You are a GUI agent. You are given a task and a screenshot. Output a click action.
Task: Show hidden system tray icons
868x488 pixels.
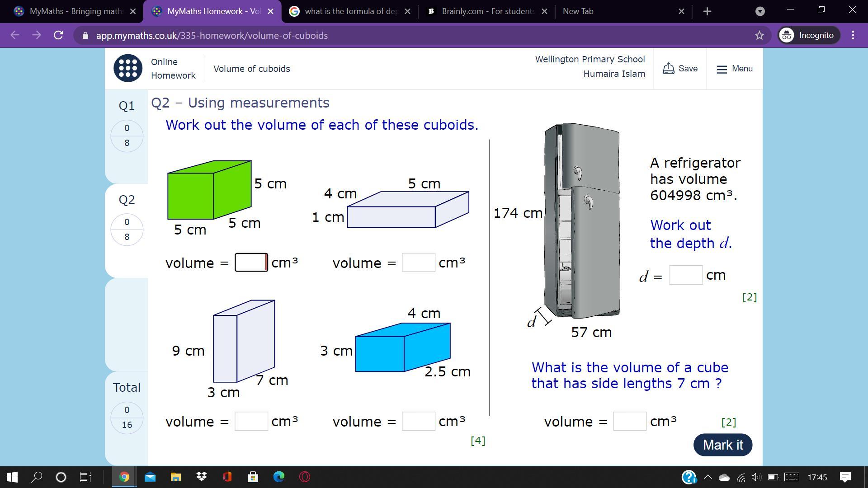pyautogui.click(x=708, y=477)
